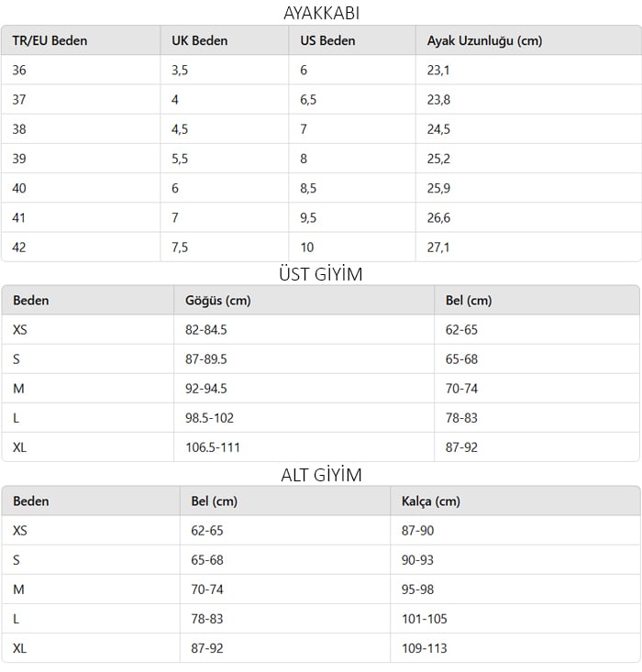The width and height of the screenshot is (642, 672).
Task: Click foot length value 27,1
Action: coord(438,248)
